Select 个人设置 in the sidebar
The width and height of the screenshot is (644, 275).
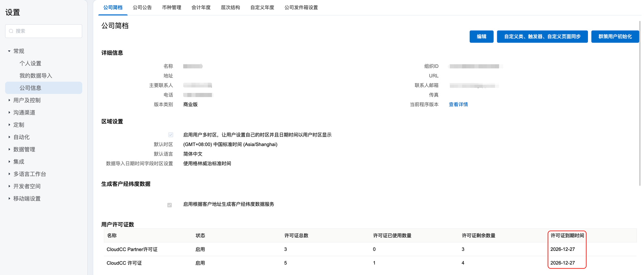click(x=30, y=63)
